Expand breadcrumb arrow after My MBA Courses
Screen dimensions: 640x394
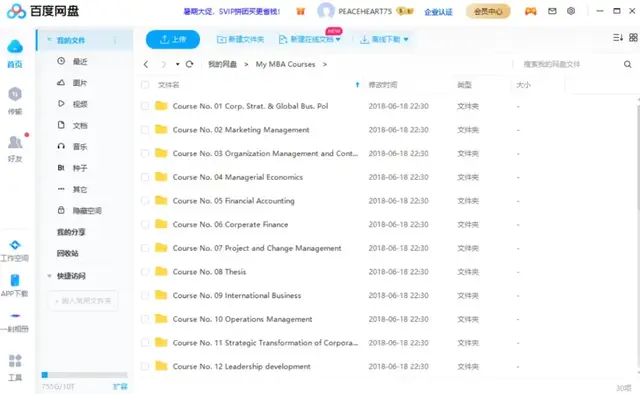tap(324, 64)
